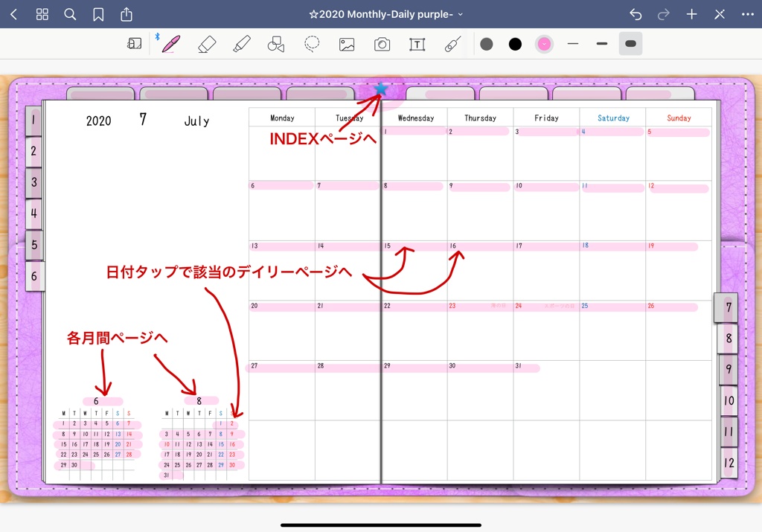The image size is (762, 532).
Task: Activate the Lasso selection tool
Action: (312, 44)
